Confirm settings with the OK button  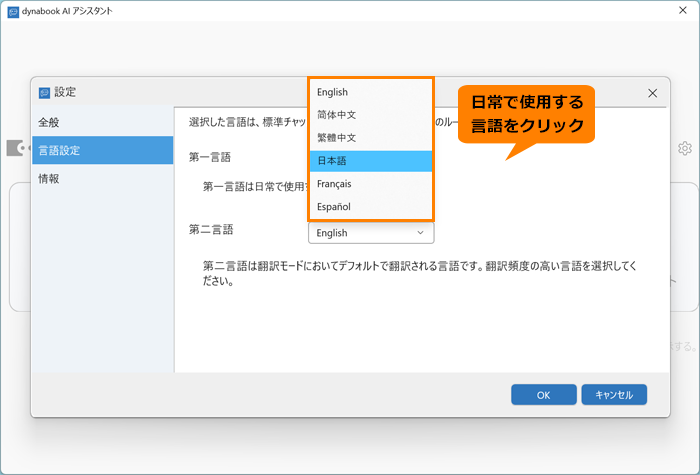(x=544, y=395)
